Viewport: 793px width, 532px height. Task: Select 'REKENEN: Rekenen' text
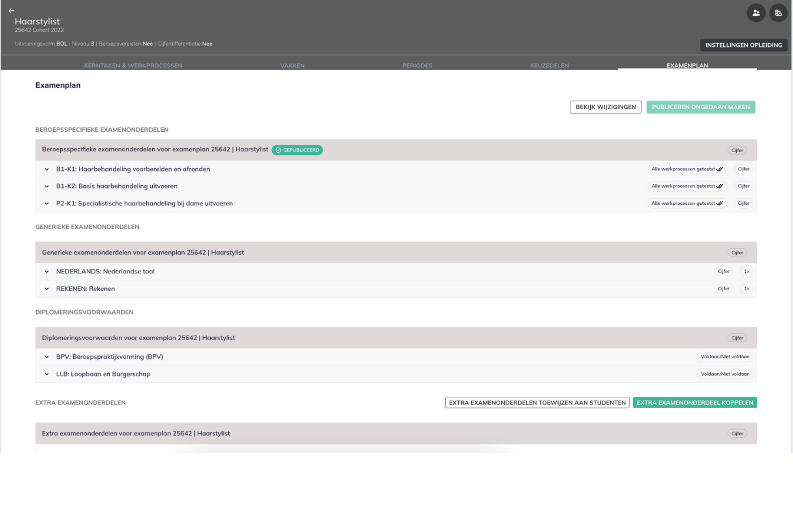click(86, 289)
